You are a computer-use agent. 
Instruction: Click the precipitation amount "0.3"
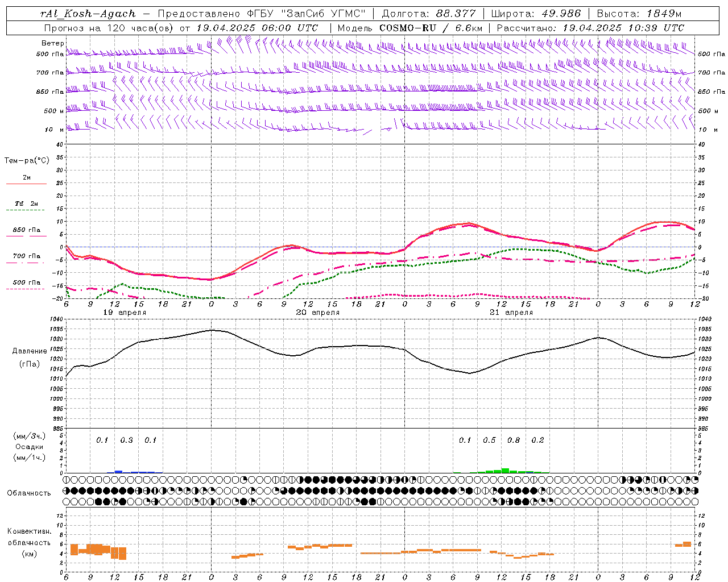pyautogui.click(x=126, y=440)
